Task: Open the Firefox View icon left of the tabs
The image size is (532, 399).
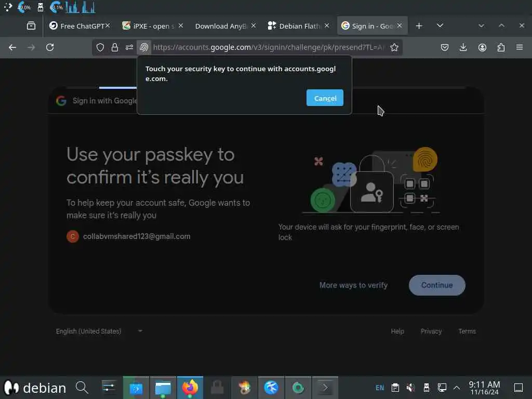Action: 31,26
